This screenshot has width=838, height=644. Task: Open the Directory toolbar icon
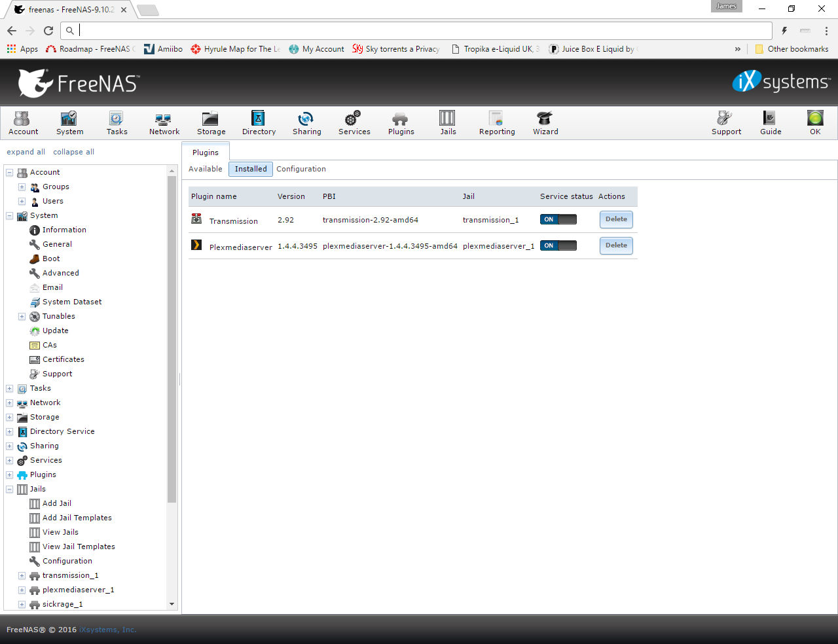click(x=259, y=122)
